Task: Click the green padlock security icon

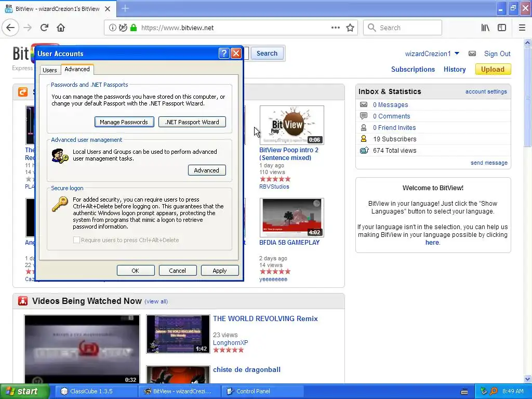Action: 134,28
